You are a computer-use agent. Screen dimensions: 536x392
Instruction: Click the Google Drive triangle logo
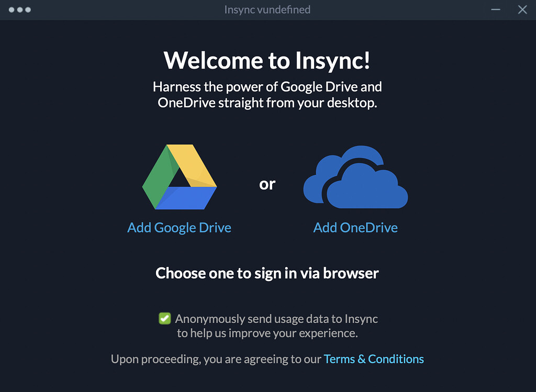point(180,175)
